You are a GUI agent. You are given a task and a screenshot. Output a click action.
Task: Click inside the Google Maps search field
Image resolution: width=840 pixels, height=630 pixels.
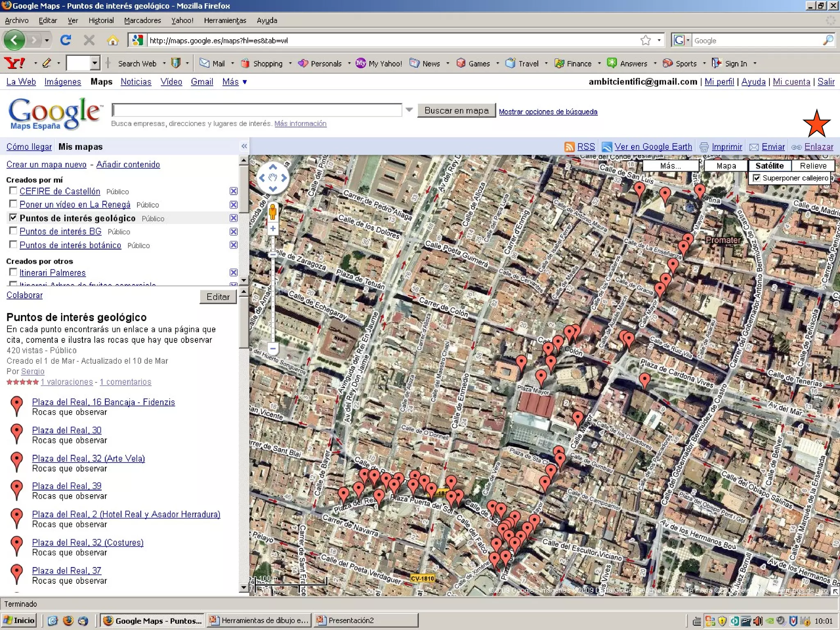(257, 110)
